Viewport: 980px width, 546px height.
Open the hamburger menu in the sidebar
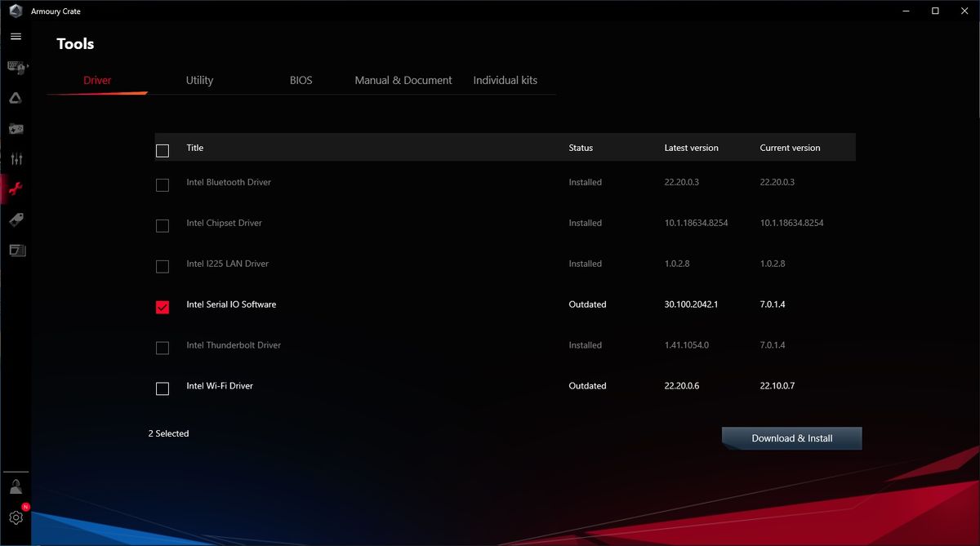pos(16,37)
